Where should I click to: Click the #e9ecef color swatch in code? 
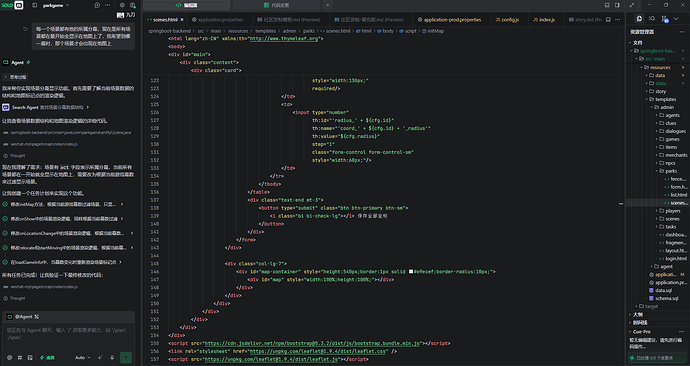pos(411,272)
